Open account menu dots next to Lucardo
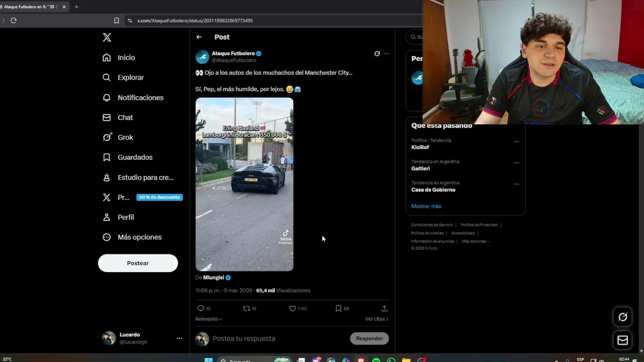The width and height of the screenshot is (644, 362). coord(179,338)
